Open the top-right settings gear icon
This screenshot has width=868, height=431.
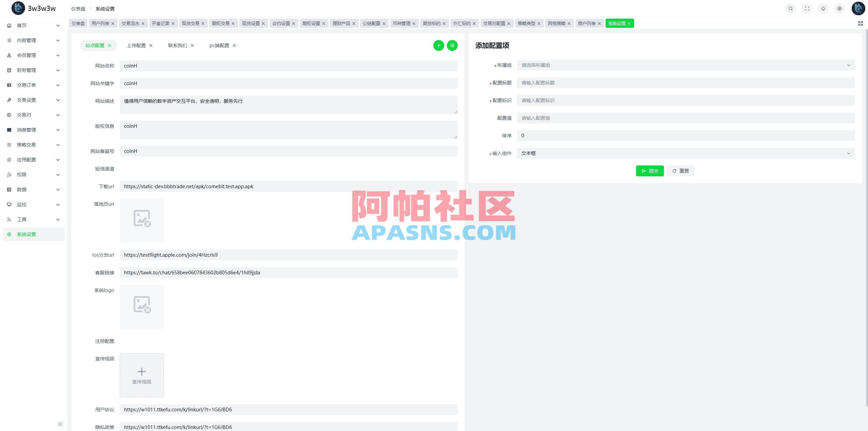pyautogui.click(x=839, y=8)
